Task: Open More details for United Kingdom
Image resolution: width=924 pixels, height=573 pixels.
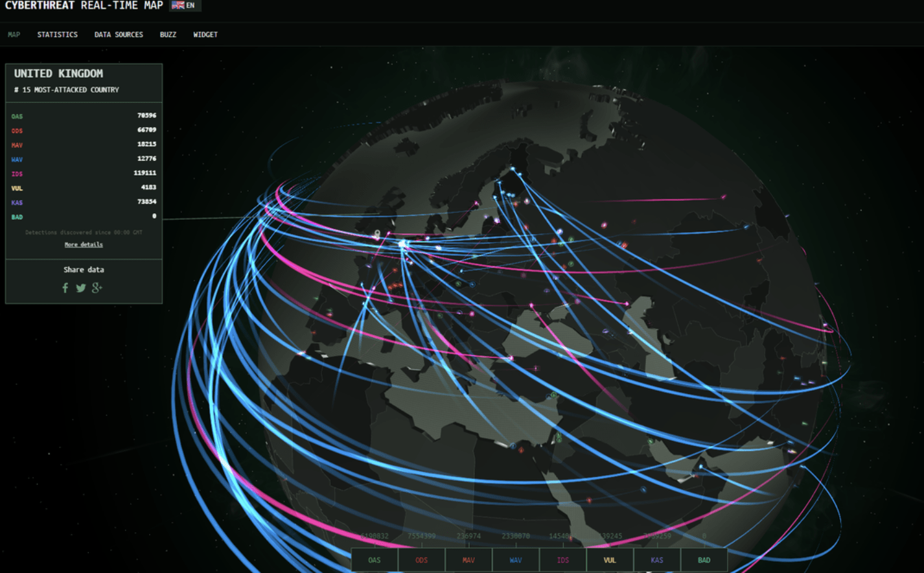Action: 84,244
